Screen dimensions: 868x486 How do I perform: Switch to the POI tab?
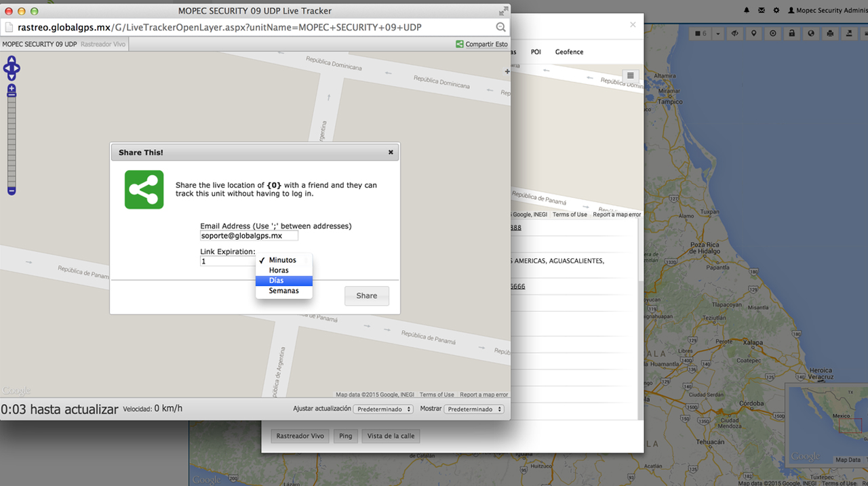point(536,52)
